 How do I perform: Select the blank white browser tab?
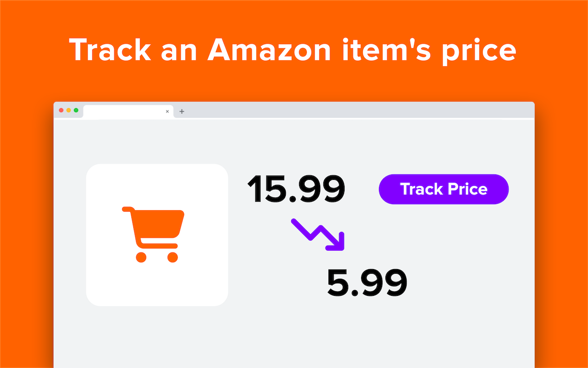(x=124, y=111)
